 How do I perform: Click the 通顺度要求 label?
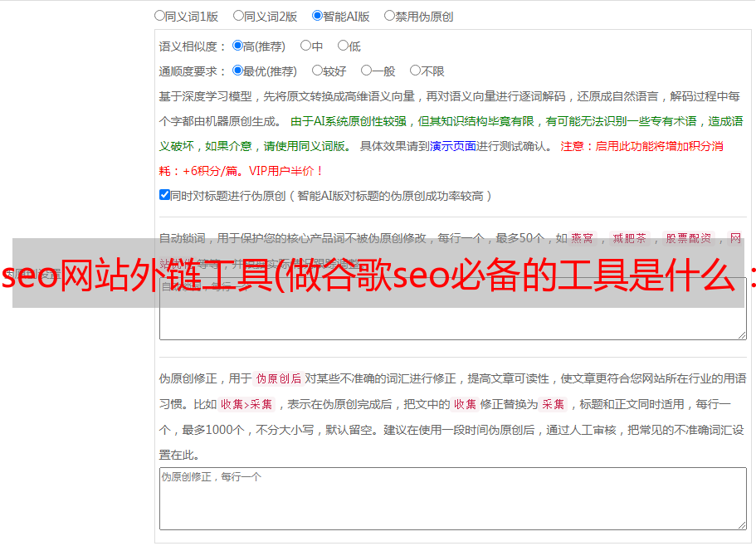pyautogui.click(x=192, y=71)
